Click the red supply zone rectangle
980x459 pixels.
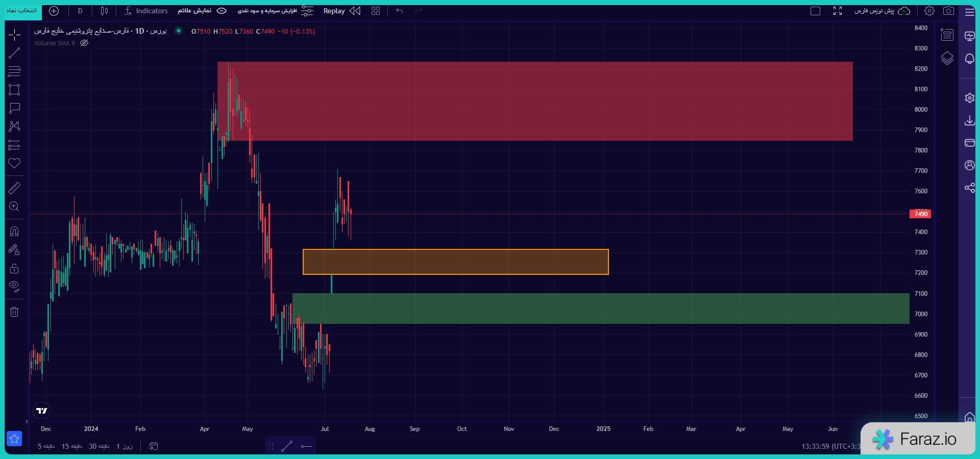(535, 101)
